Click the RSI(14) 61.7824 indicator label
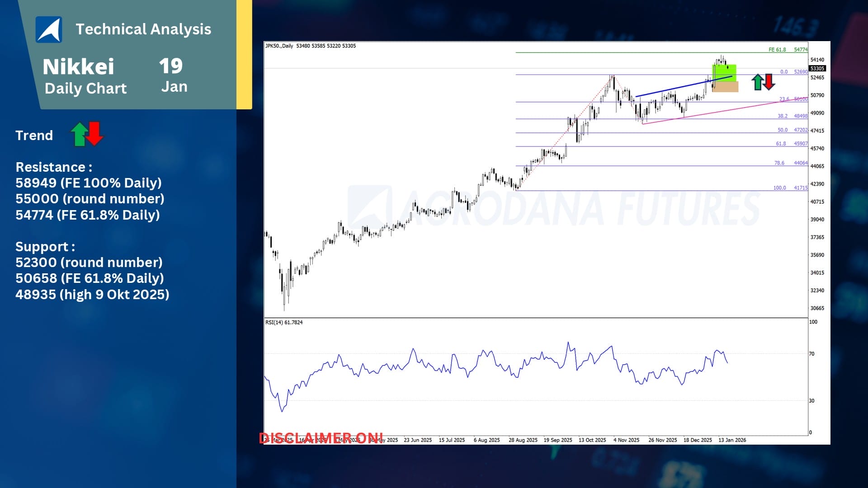 click(x=284, y=323)
